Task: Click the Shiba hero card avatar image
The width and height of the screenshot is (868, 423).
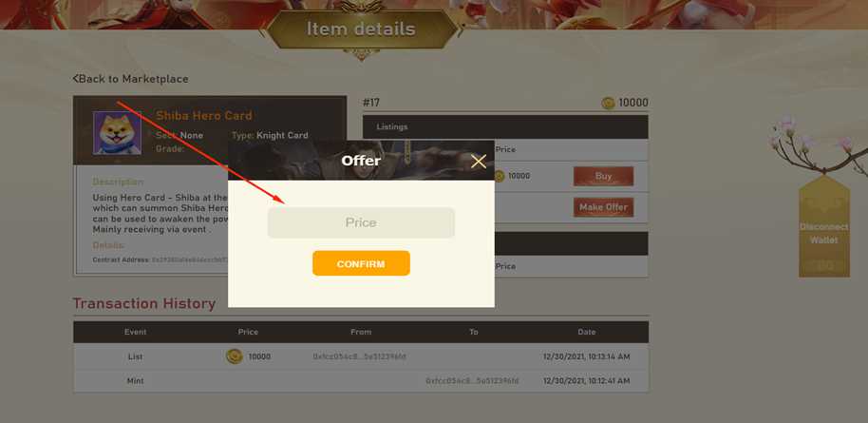Action: click(117, 133)
